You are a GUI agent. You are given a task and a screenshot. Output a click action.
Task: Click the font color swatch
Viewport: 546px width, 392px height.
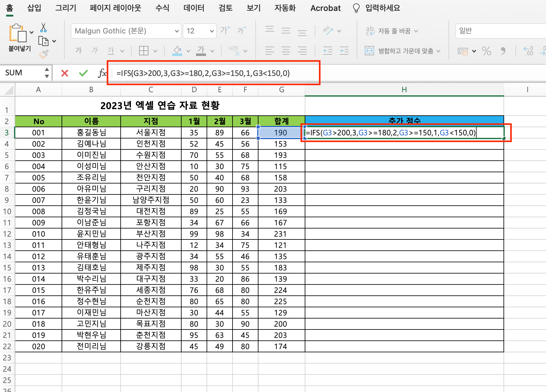[201, 51]
